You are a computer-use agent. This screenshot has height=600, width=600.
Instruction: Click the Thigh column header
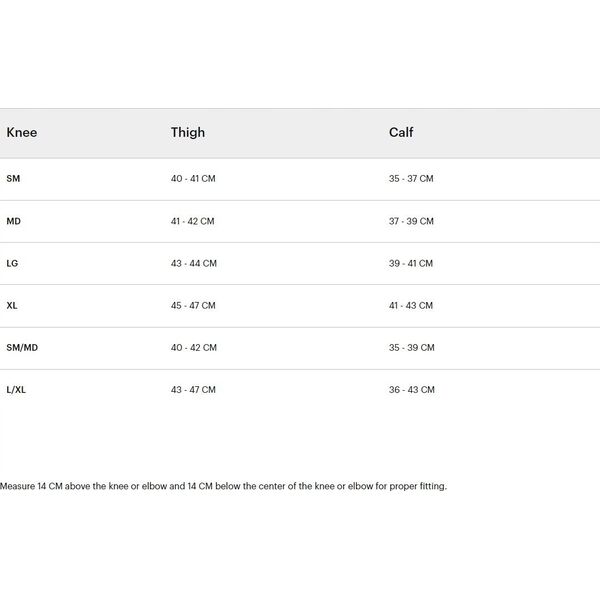click(x=188, y=132)
